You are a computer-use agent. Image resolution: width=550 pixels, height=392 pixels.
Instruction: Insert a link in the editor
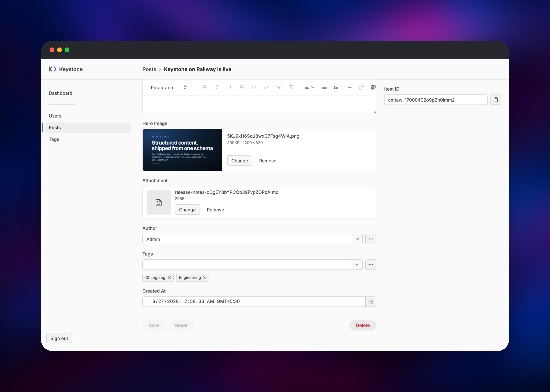361,87
